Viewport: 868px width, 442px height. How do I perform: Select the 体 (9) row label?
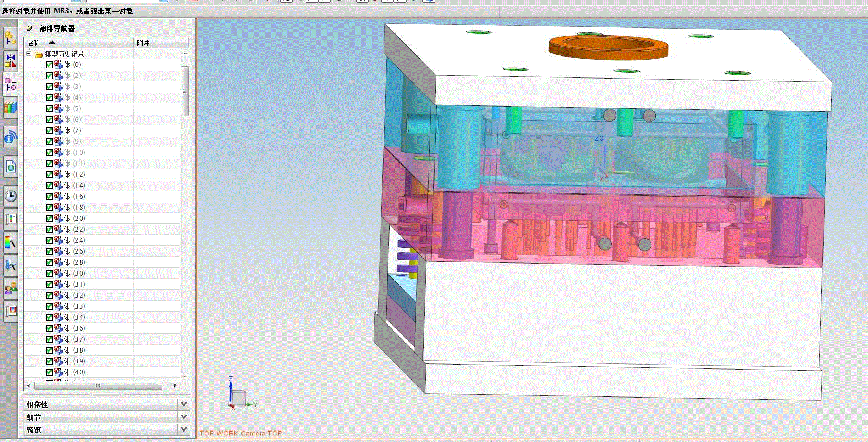point(72,142)
